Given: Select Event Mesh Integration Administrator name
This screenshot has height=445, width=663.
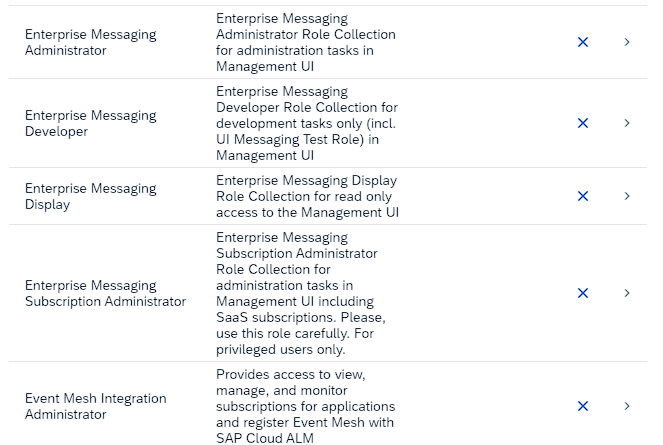Looking at the screenshot, I should (95, 406).
